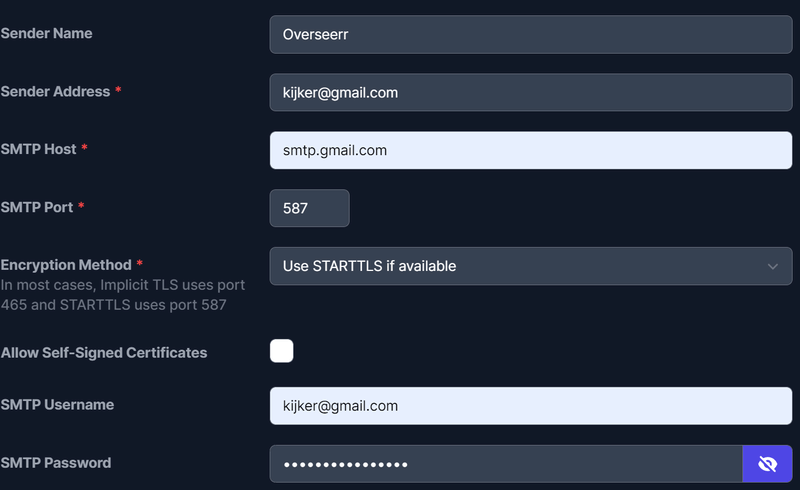This screenshot has height=490, width=800.
Task: Click the "Allow Self-Signed Certificates" label
Action: pyautogui.click(x=104, y=353)
